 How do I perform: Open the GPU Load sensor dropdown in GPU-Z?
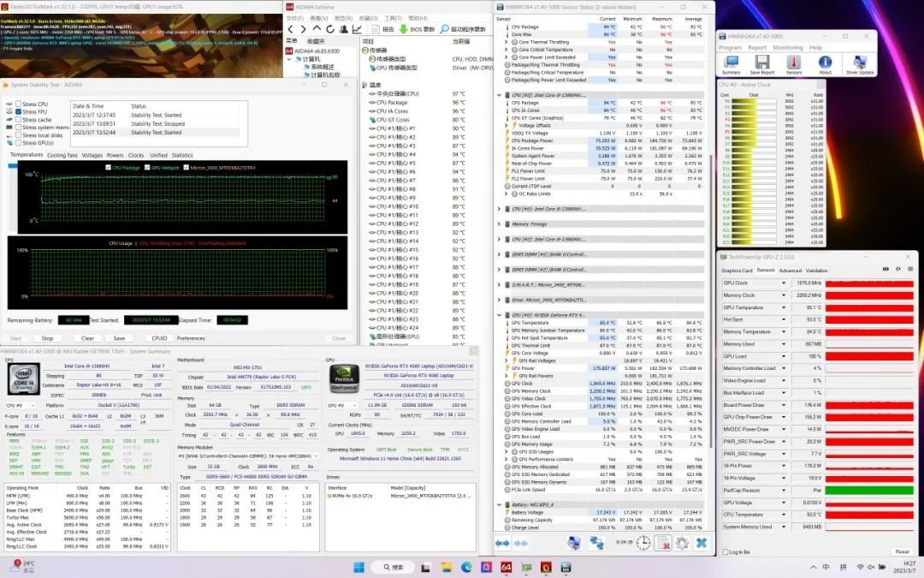(x=783, y=356)
